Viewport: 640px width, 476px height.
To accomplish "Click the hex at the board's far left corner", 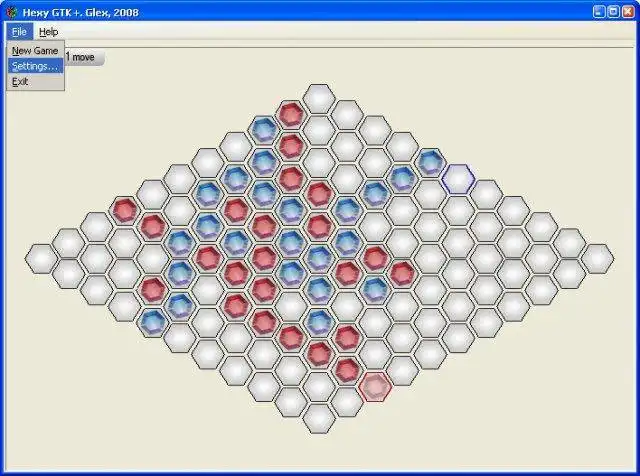I will tap(41, 258).
